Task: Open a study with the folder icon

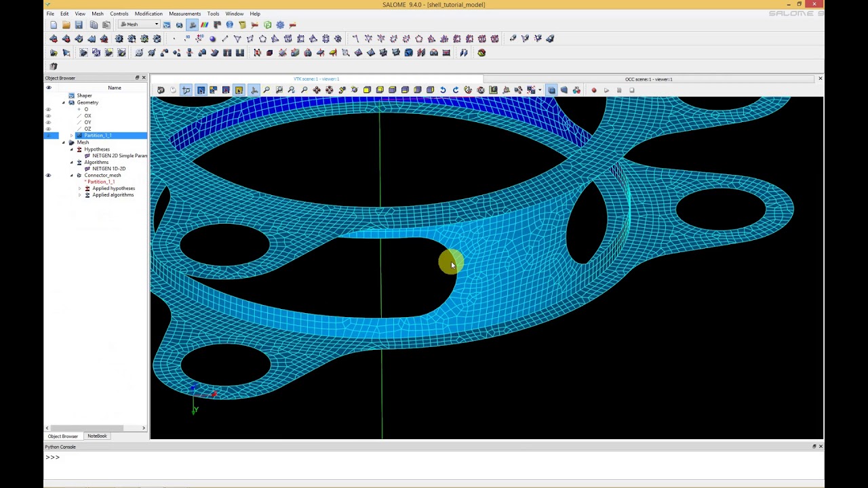Action: click(66, 25)
